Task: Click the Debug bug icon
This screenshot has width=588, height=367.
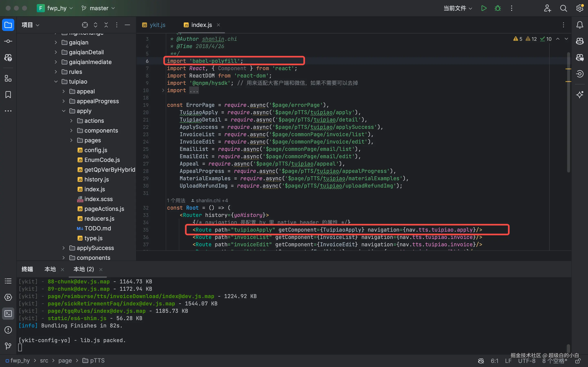Action: click(x=498, y=8)
